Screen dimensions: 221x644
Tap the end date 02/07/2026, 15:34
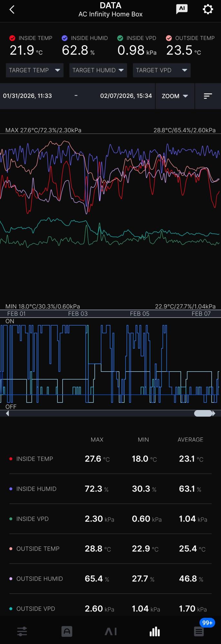point(126,96)
